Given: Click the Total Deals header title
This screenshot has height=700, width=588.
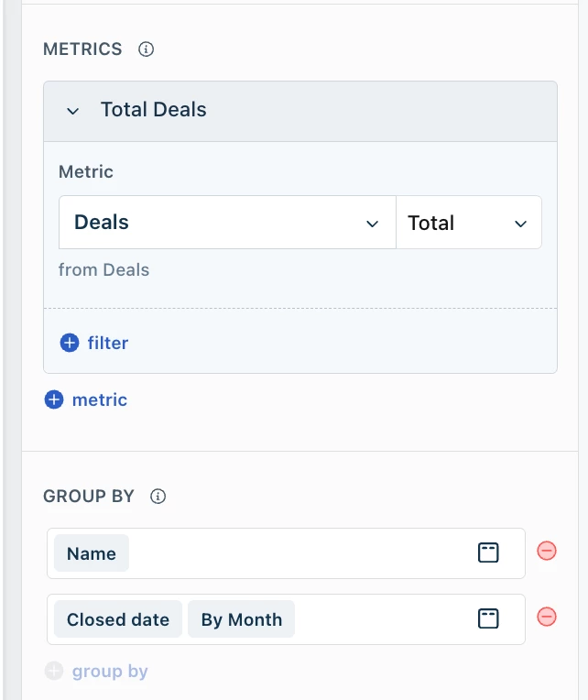Looking at the screenshot, I should point(154,109).
